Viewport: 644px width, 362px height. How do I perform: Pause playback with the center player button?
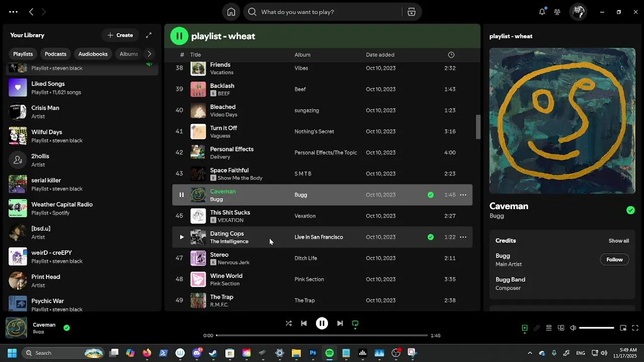coord(322,324)
